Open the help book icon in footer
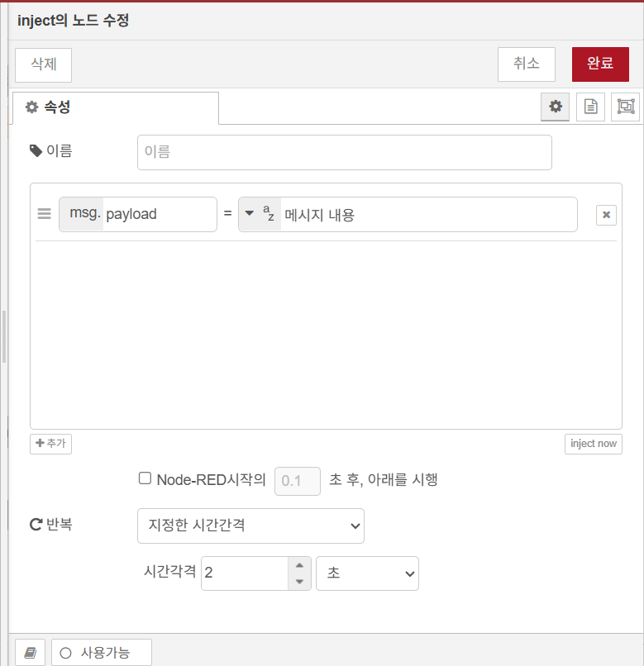 pos(31,653)
